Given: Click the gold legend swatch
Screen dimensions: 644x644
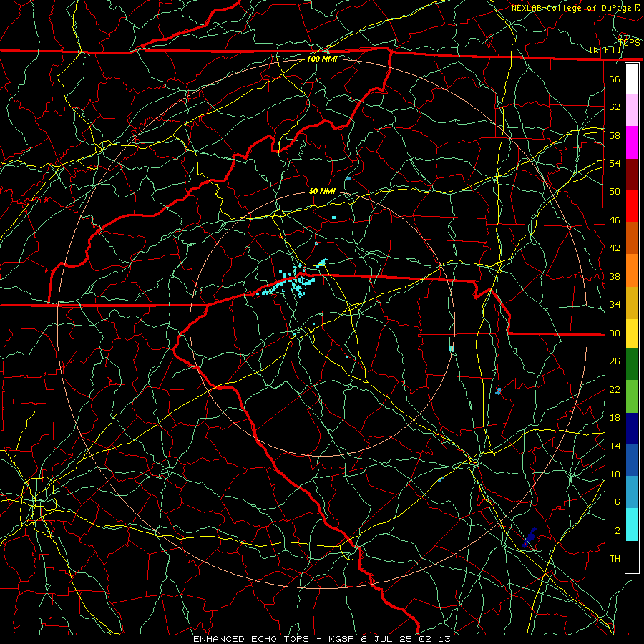Looking at the screenshot, I should point(632,303).
